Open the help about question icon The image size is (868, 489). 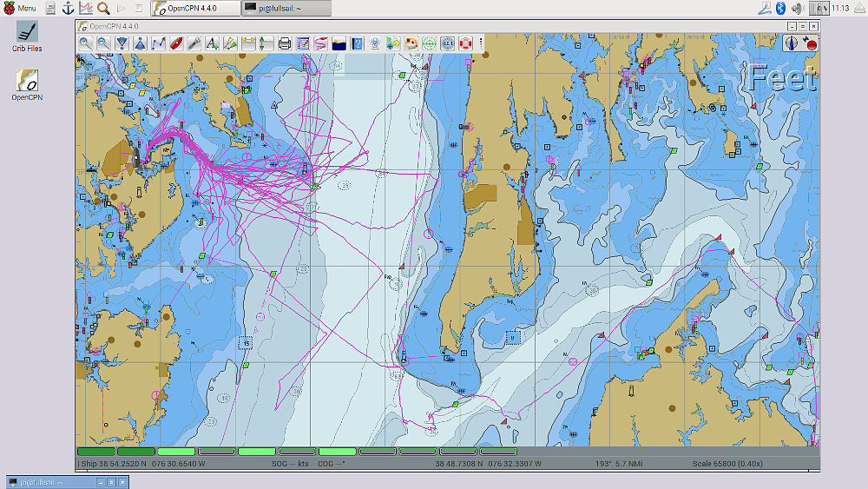tap(357, 43)
